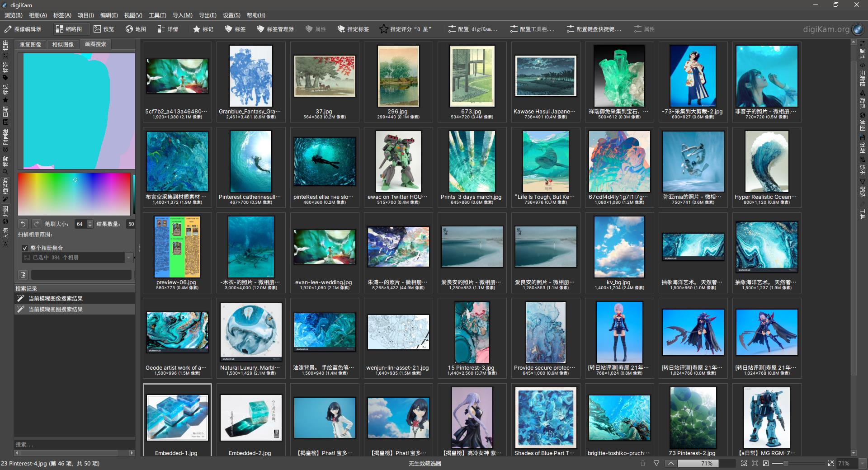868x470 pixels.
Task: Click the 搜索... search history filter field
Action: [x=75, y=445]
